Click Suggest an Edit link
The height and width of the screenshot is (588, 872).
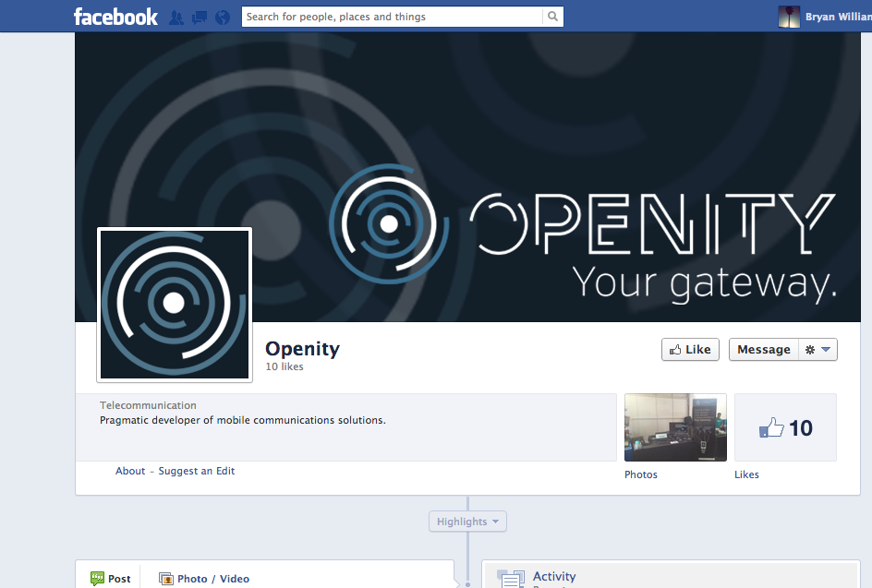[197, 471]
